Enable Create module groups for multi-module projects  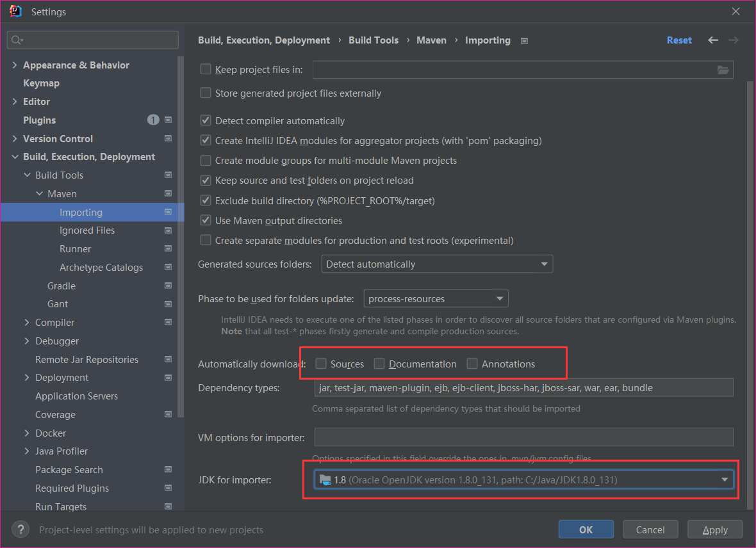click(x=206, y=160)
